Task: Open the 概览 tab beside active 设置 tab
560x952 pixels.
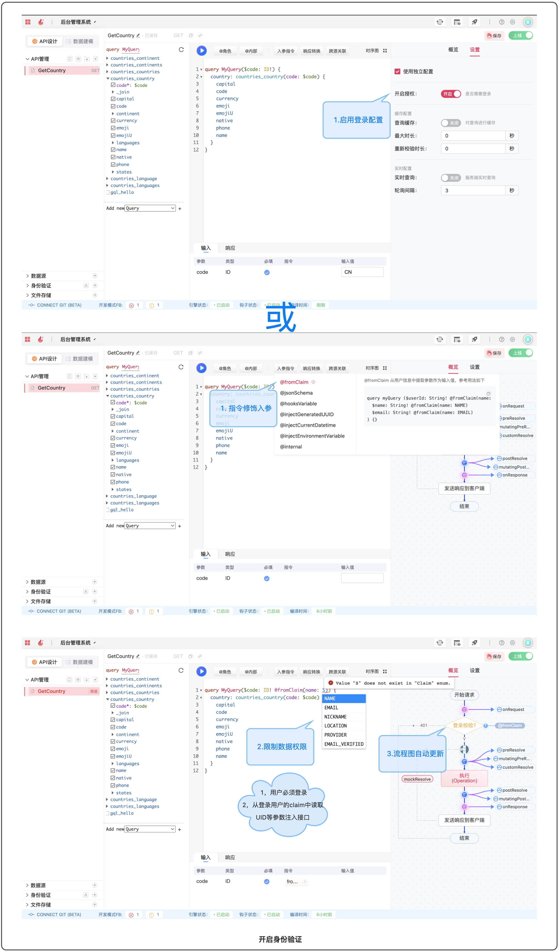Action: (453, 50)
